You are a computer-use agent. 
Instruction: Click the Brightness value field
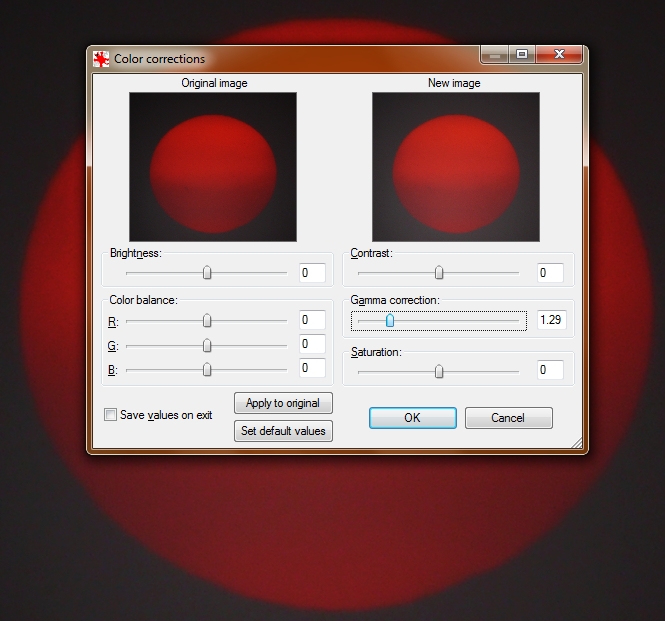[x=313, y=272]
